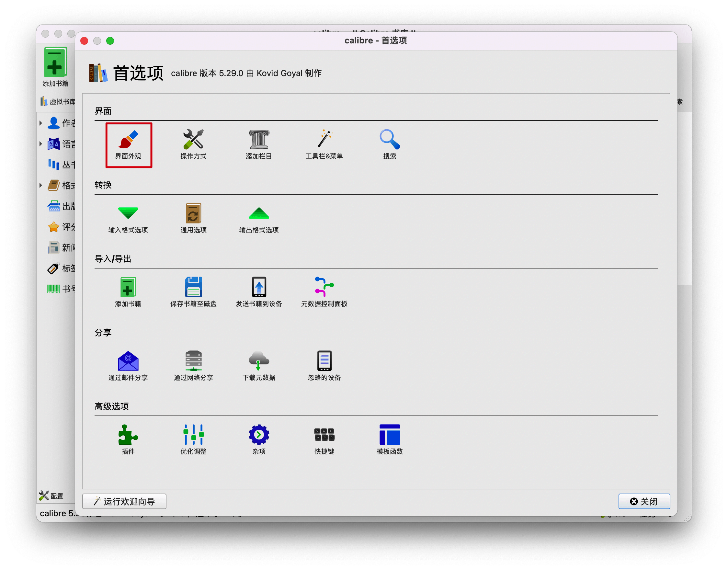Open 通过邮件分享 settings
This screenshot has height=570, width=728.
click(128, 366)
